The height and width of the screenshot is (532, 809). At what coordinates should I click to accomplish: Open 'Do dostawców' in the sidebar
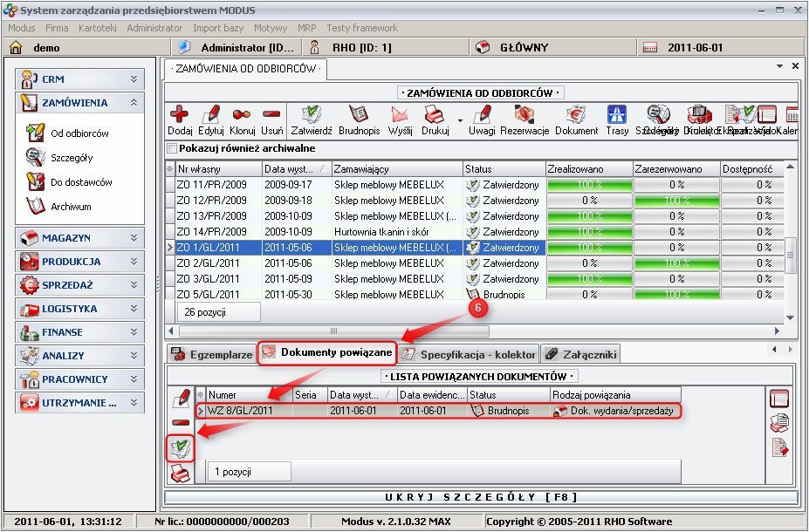[81, 182]
